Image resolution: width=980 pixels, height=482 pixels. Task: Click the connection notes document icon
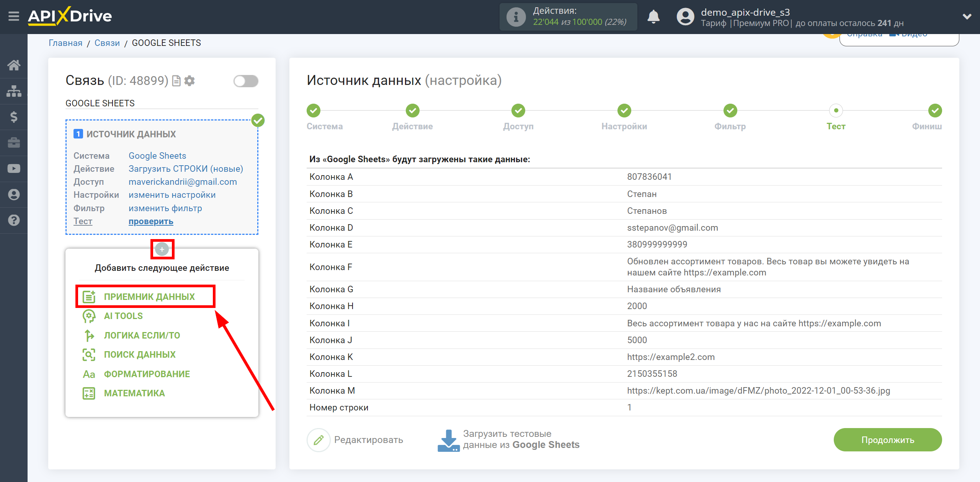tap(176, 81)
